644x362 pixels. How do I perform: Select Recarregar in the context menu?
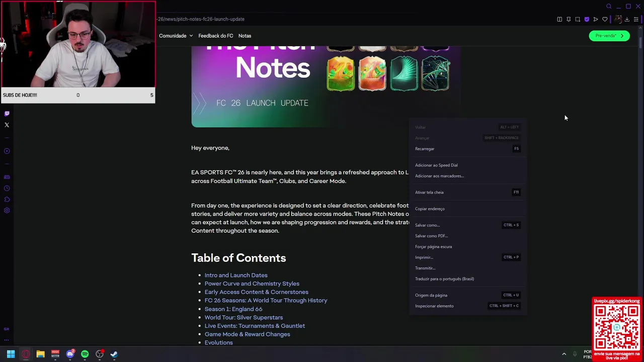pos(468,149)
